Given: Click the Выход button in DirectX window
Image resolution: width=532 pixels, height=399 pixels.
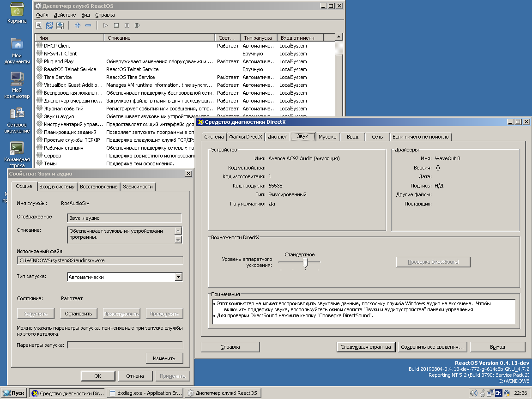Looking at the screenshot, I should tap(498, 347).
